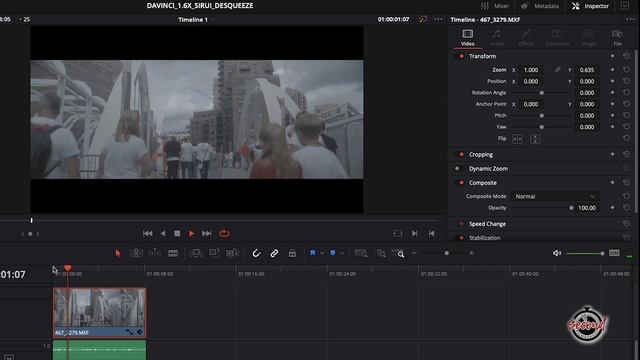Click the go to previous edit icon
The width and height of the screenshot is (640, 360).
coord(431,233)
